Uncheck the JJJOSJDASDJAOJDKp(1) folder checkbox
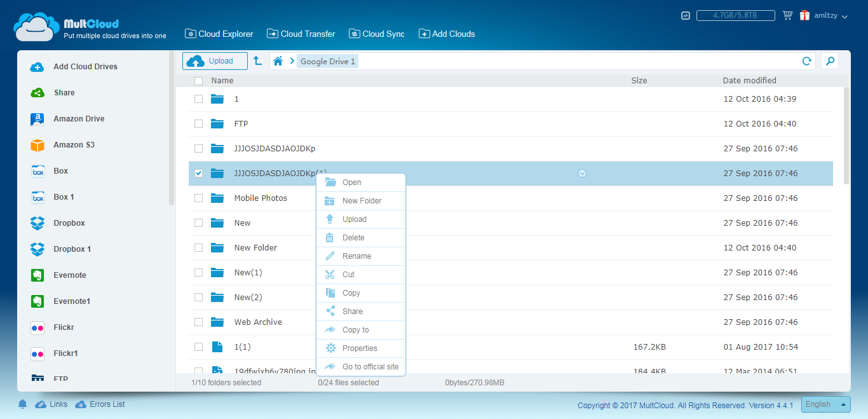The width and height of the screenshot is (868, 419). 199,174
